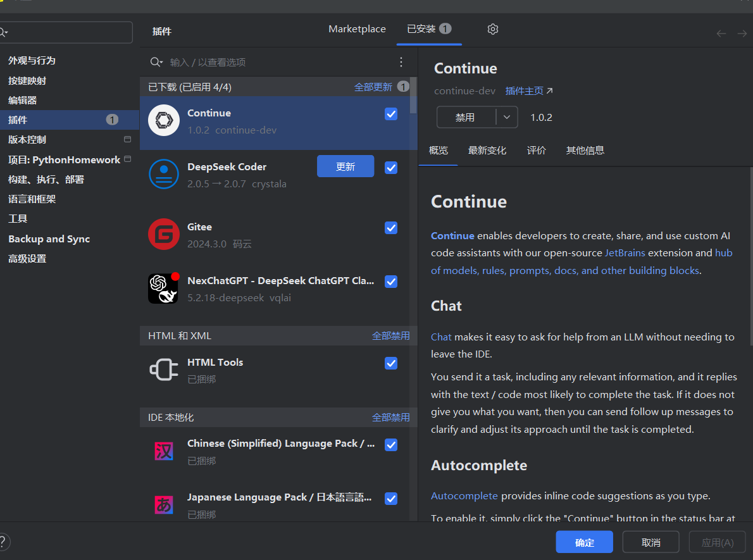
Task: Click the NexChatGPT plugin icon
Action: coord(164,288)
